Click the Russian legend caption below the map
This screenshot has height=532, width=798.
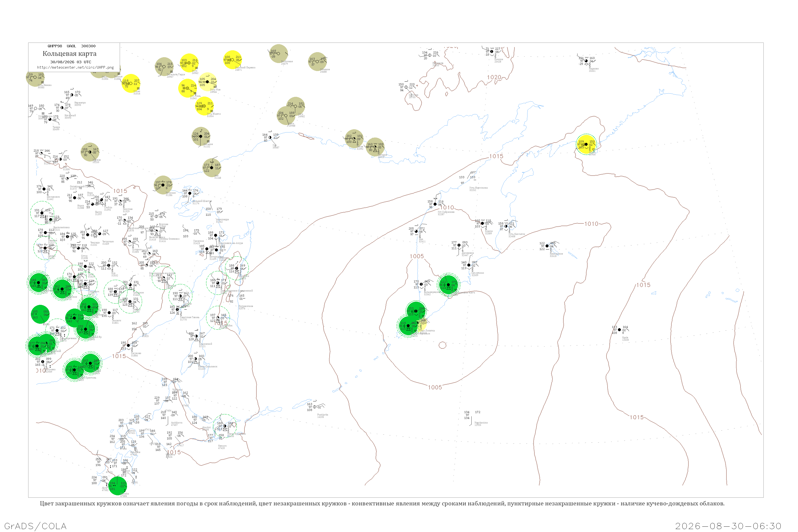(x=382, y=504)
